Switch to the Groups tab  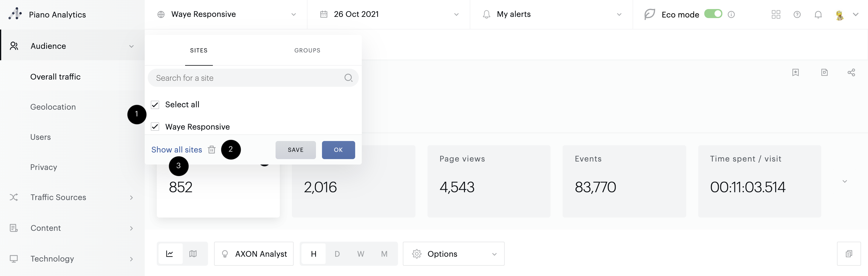pyautogui.click(x=307, y=51)
